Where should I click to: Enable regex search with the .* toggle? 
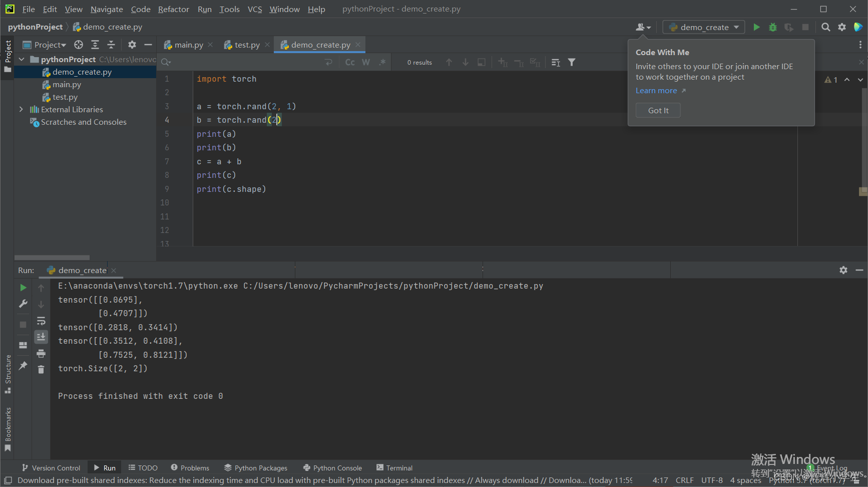(382, 62)
